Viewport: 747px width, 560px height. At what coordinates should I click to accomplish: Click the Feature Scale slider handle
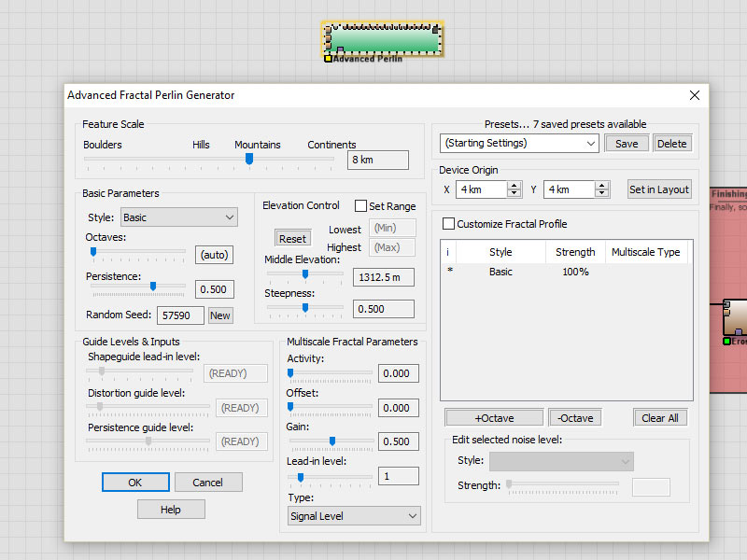248,160
